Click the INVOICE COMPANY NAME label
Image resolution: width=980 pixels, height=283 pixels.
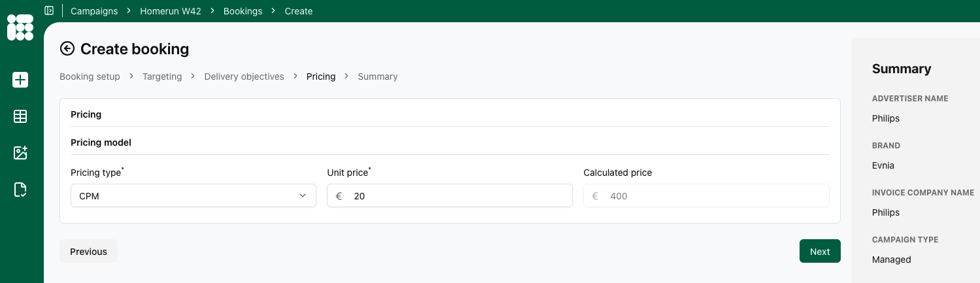[923, 193]
